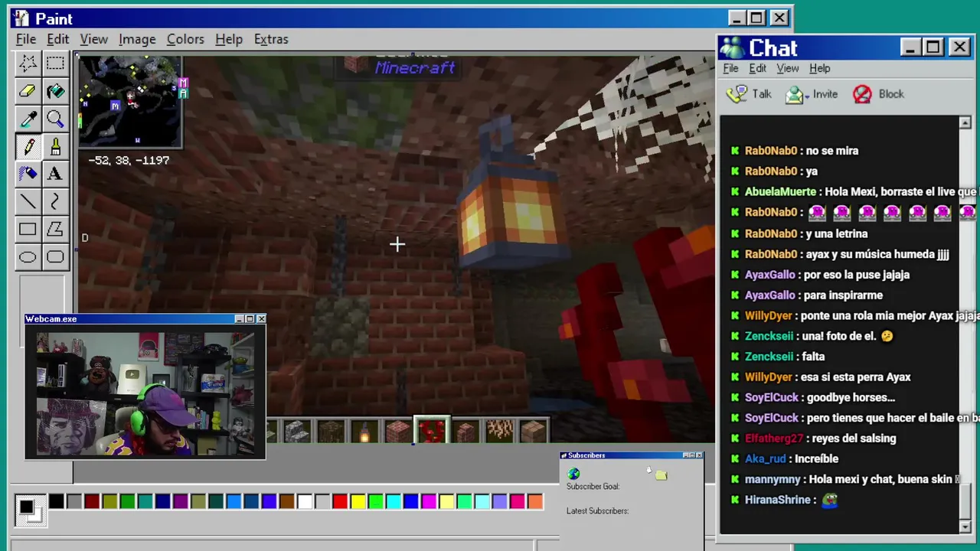
Task: Pick the white palette color
Action: point(305,502)
